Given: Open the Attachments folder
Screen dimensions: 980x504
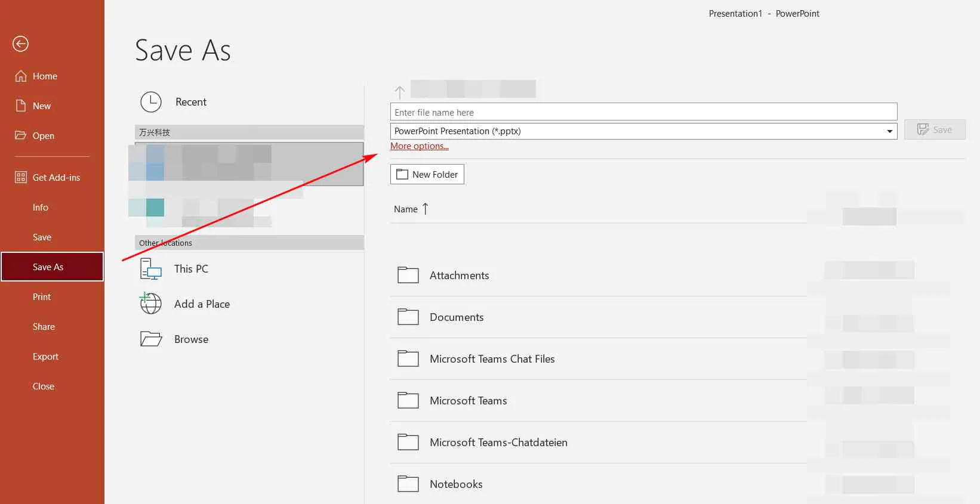Looking at the screenshot, I should point(459,276).
